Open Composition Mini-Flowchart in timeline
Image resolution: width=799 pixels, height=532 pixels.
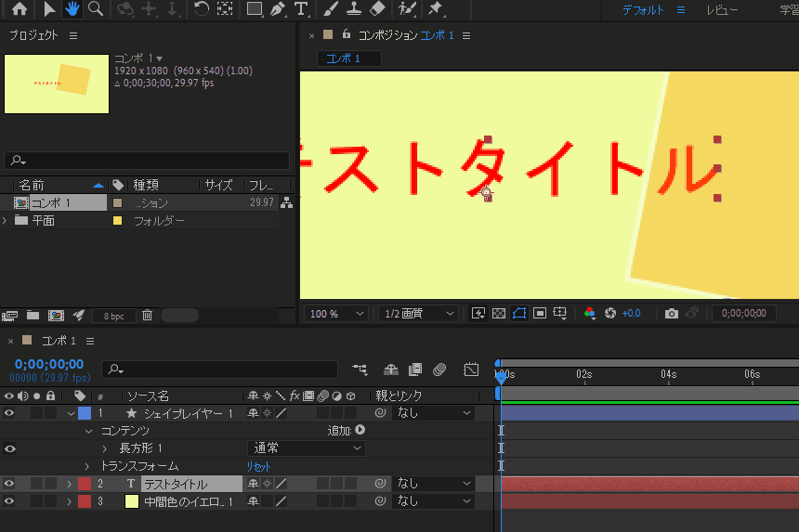point(360,370)
